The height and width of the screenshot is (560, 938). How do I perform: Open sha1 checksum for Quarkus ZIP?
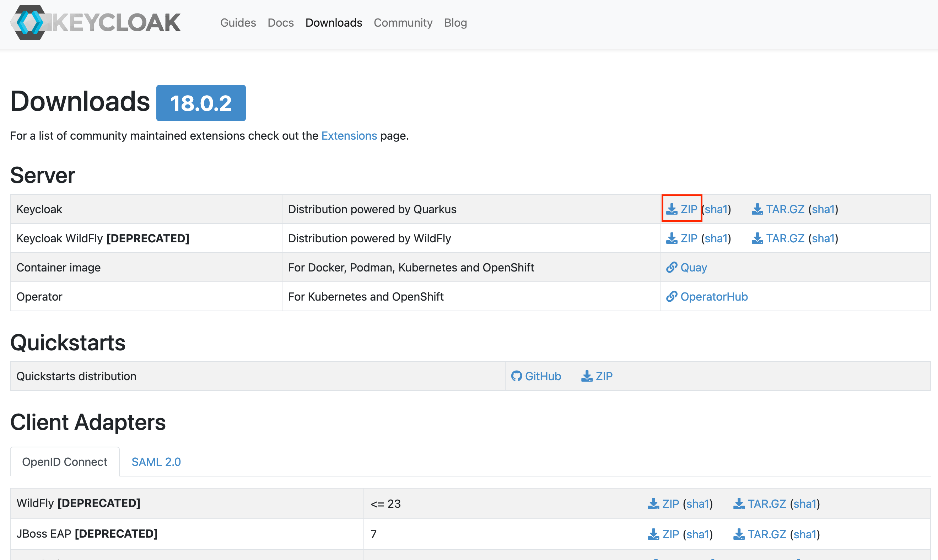pos(716,209)
